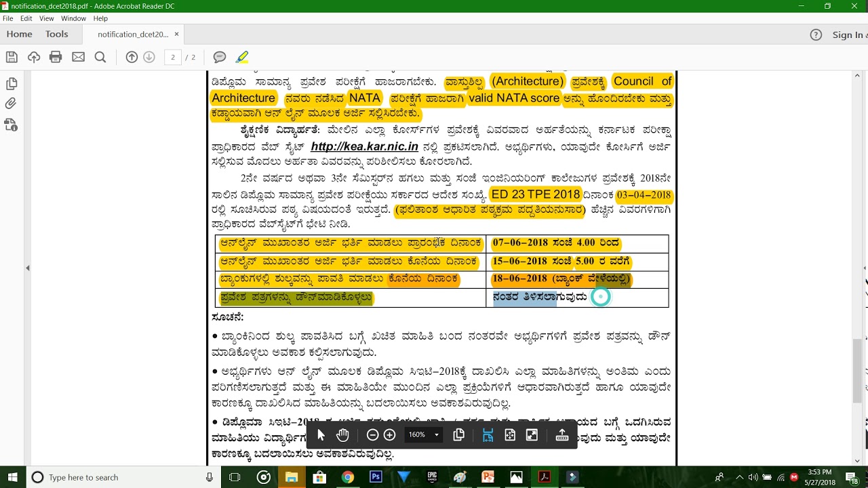Viewport: 868px width, 488px height.
Task: Click highlighted word (Architecture) in parentheses
Action: [x=528, y=81]
